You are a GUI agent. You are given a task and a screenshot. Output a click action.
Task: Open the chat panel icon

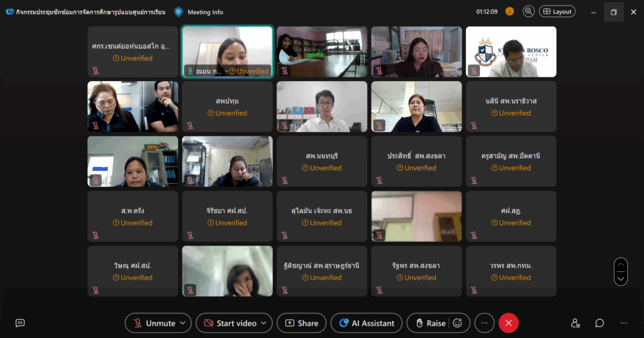click(599, 323)
